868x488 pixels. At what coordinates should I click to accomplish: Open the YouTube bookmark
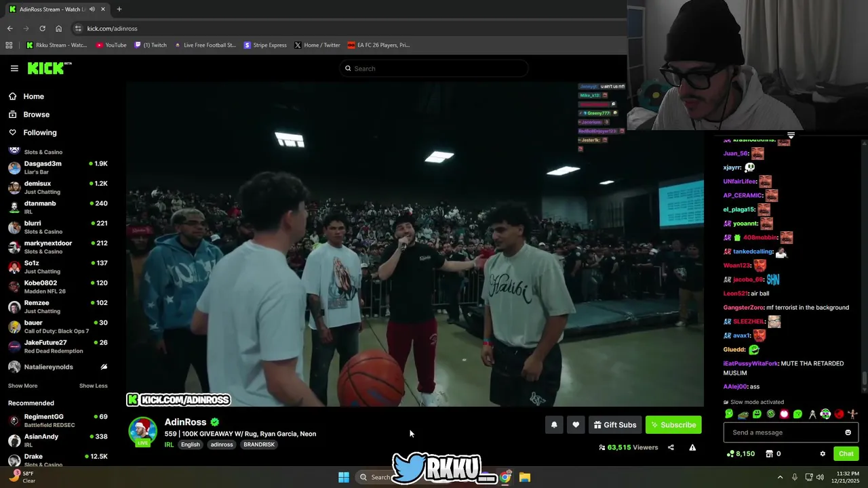pos(111,45)
